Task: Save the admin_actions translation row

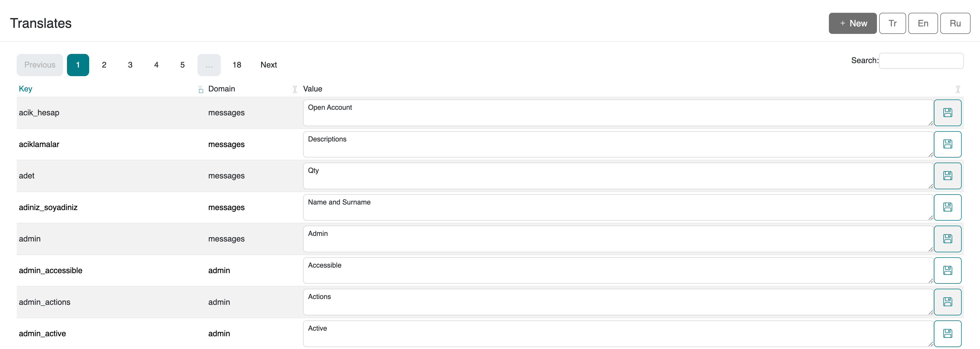Action: pos(947,302)
